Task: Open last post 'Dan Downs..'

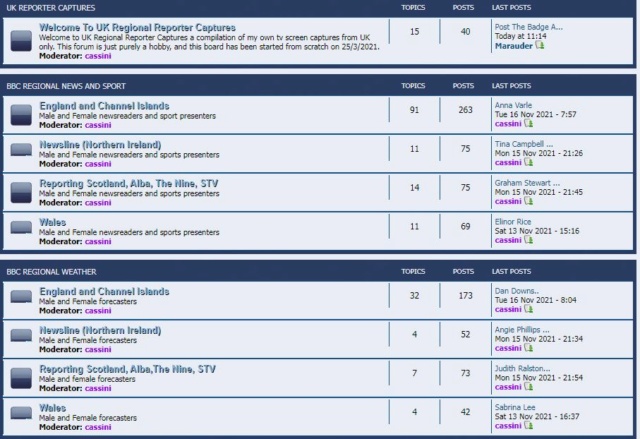Action: click(x=517, y=291)
